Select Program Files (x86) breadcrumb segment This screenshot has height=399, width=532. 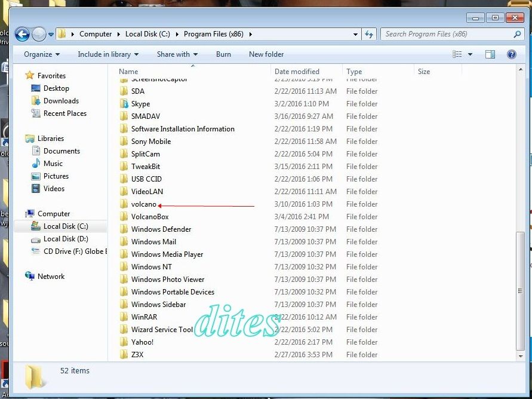(x=213, y=34)
